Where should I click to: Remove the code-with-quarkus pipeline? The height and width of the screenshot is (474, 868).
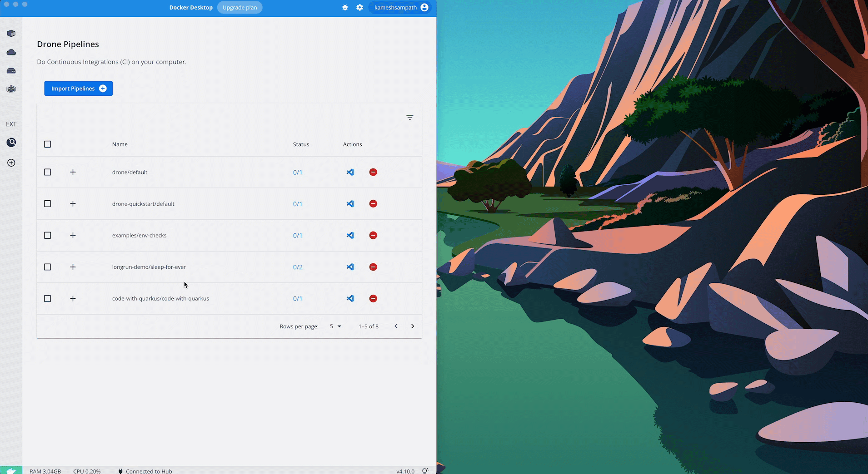point(373,298)
